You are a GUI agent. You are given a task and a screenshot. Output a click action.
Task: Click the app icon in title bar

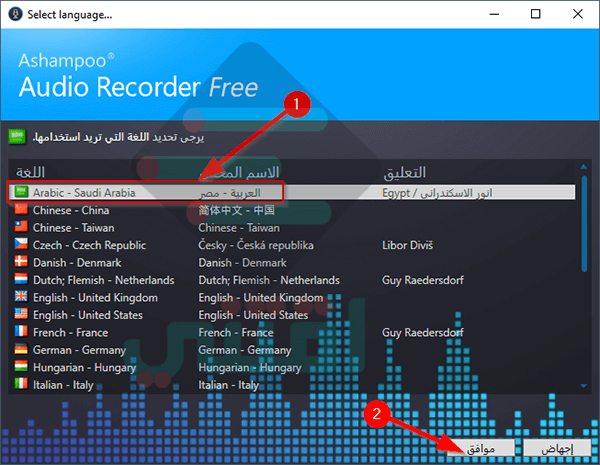pyautogui.click(x=15, y=14)
